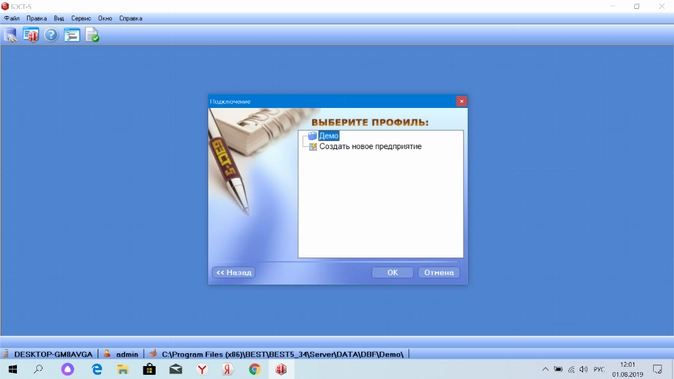
Task: Open help via blue question mark icon
Action: [51, 35]
